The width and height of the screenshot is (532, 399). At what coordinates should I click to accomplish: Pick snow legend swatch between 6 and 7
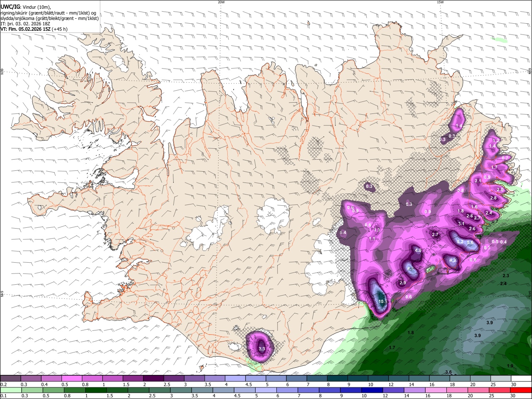(296, 378)
